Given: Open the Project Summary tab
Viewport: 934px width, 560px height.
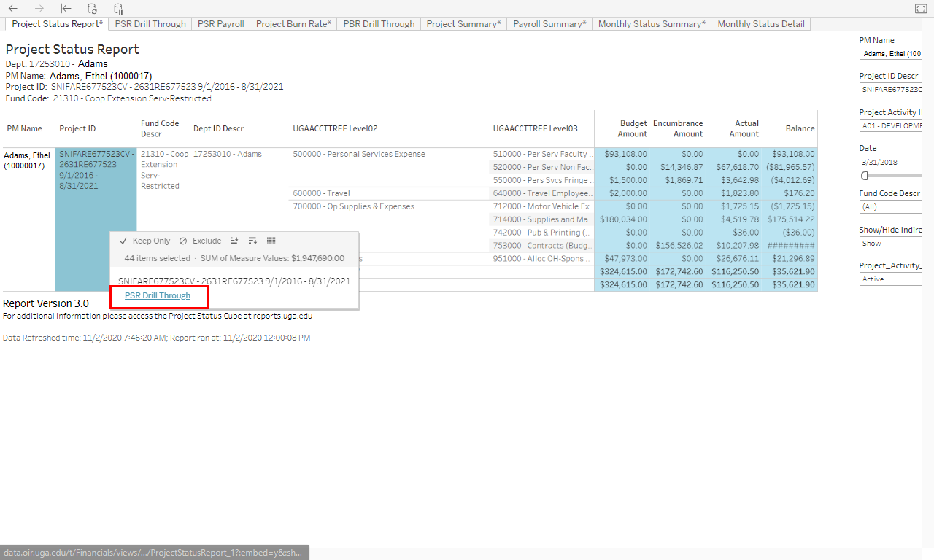Looking at the screenshot, I should click(463, 24).
